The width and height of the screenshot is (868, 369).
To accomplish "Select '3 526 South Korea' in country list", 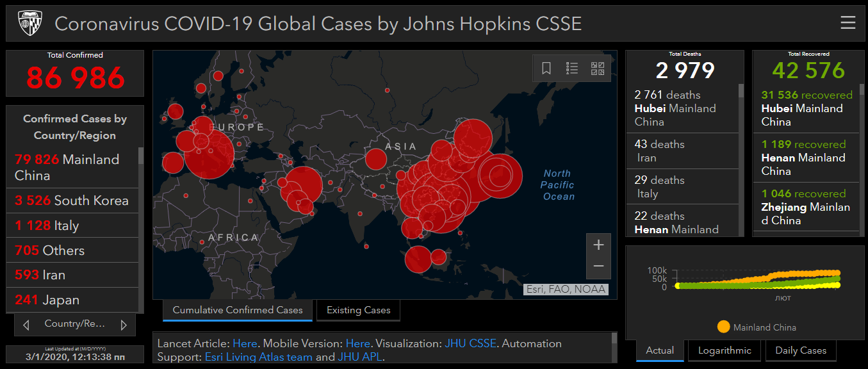I will (72, 201).
